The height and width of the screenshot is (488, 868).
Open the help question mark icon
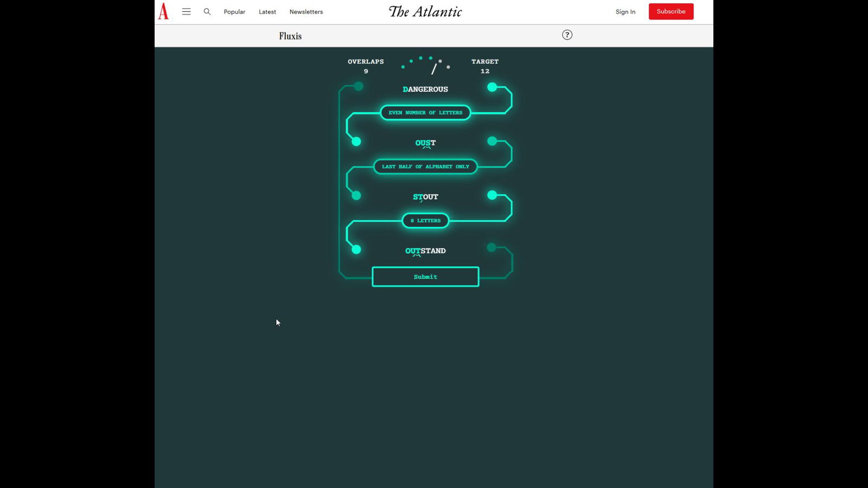coord(567,35)
